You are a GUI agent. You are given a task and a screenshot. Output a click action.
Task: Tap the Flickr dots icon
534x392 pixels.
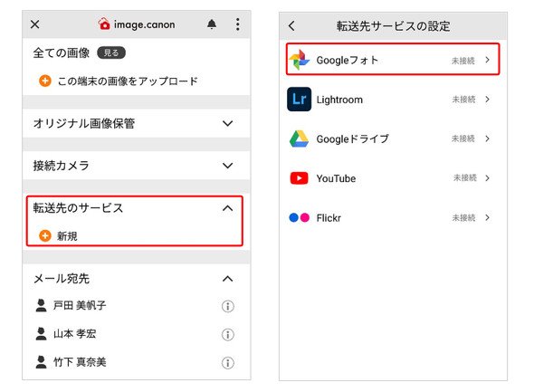pyautogui.click(x=299, y=217)
